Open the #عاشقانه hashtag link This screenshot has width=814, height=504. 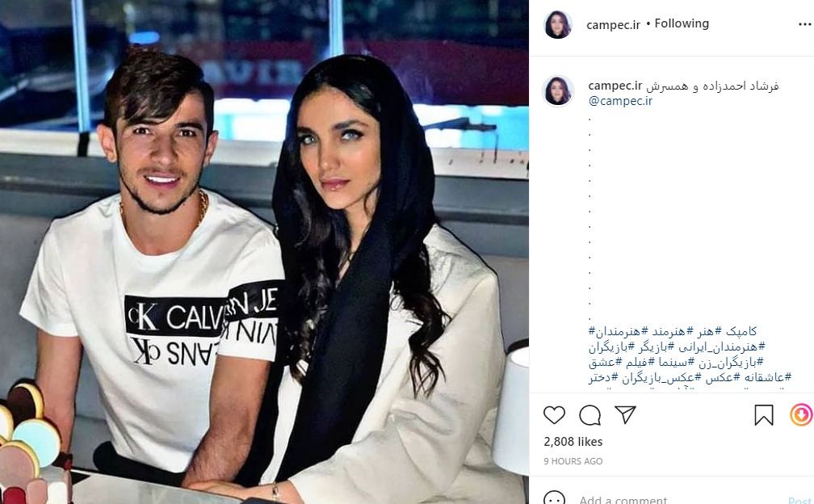[x=762, y=377]
